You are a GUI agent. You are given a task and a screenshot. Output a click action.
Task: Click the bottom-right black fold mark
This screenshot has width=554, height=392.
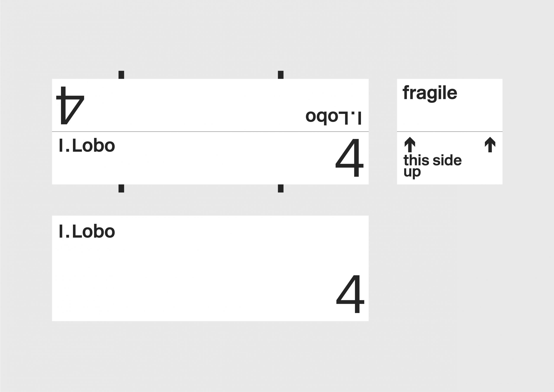pos(281,189)
